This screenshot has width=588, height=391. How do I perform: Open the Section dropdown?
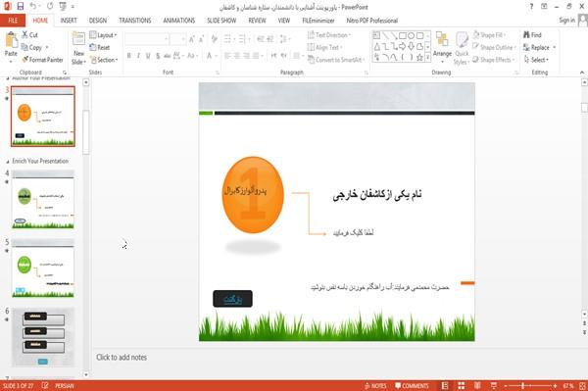point(104,60)
